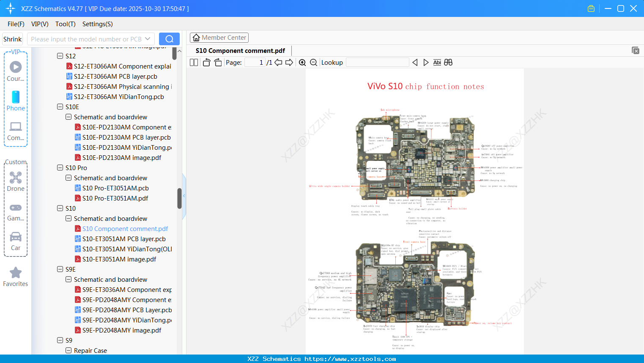Viewport: 644px width, 363px height.
Task: Select the S10 Component comment.pdf tab
Action: 239,50
